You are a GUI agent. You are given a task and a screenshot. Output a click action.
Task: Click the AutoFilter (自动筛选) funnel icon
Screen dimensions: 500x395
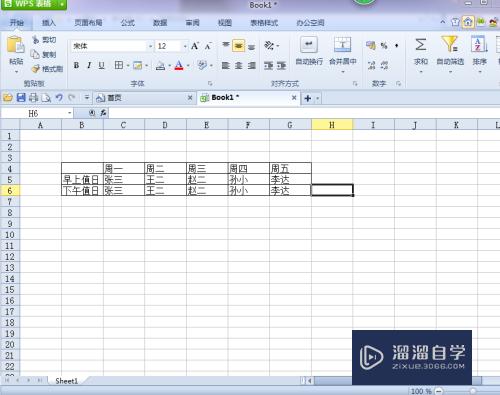[x=450, y=44]
